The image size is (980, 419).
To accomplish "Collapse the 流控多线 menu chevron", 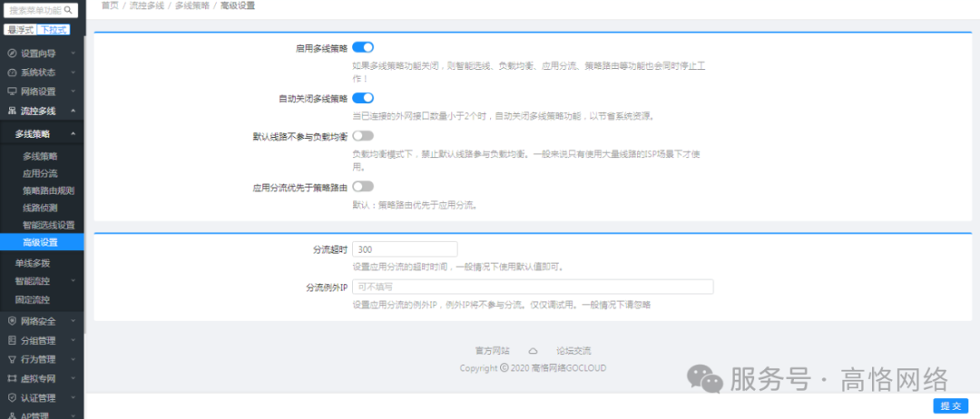I will 73,112.
